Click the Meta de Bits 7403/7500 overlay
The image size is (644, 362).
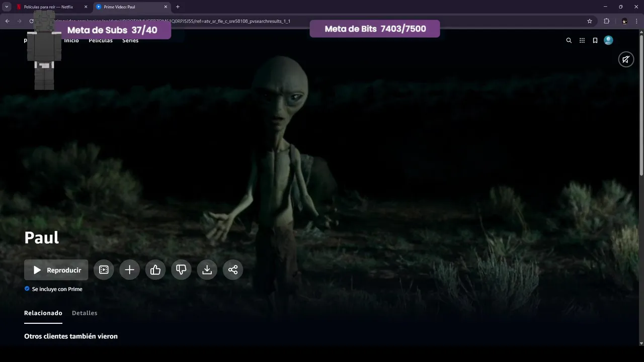[375, 29]
